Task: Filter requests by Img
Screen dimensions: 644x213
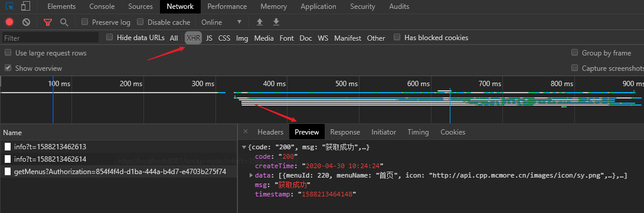Action: [242, 38]
